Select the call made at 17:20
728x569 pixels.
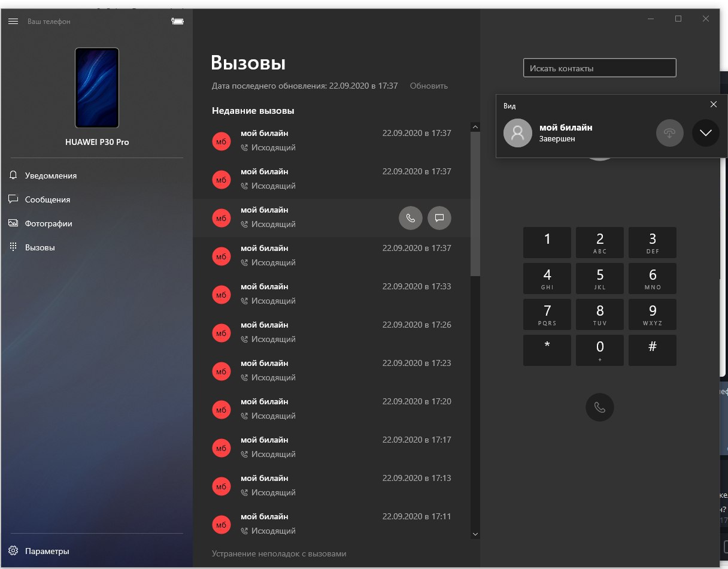(332, 410)
